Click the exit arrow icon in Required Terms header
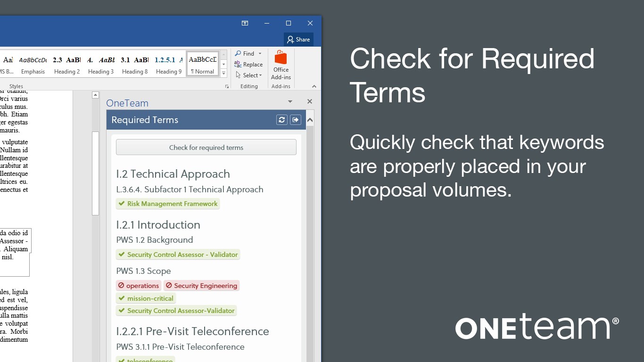 click(296, 120)
